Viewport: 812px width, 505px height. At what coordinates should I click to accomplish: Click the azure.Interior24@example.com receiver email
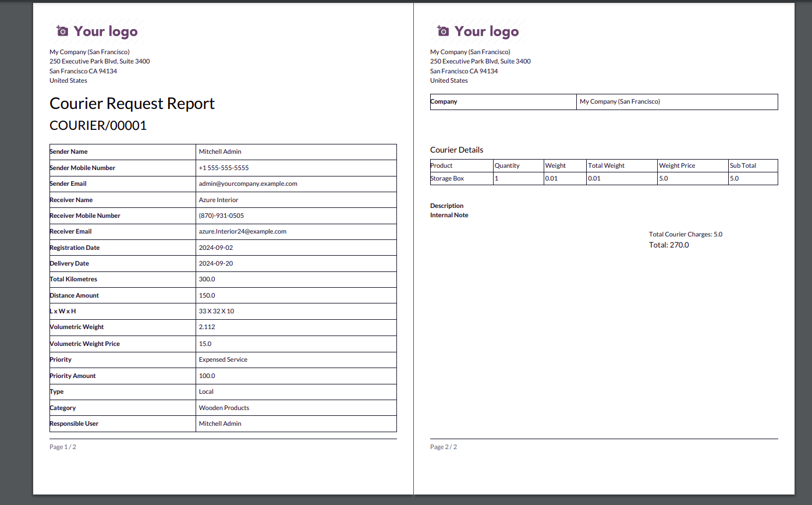(x=243, y=231)
